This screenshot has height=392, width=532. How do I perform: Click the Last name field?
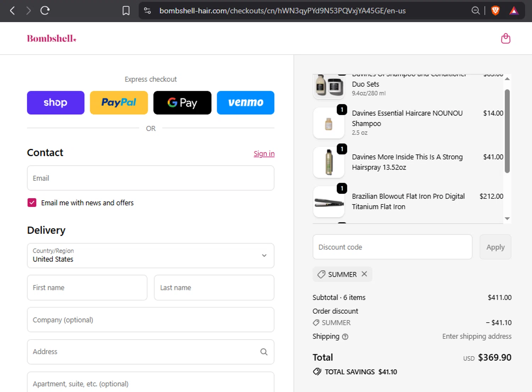click(214, 287)
